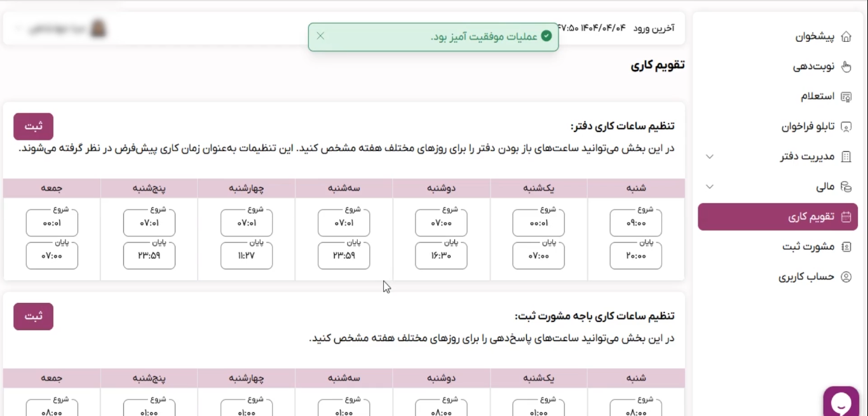This screenshot has height=416, width=868.
Task: Edit جمعه start time in consultation desk table
Action: 52,408
